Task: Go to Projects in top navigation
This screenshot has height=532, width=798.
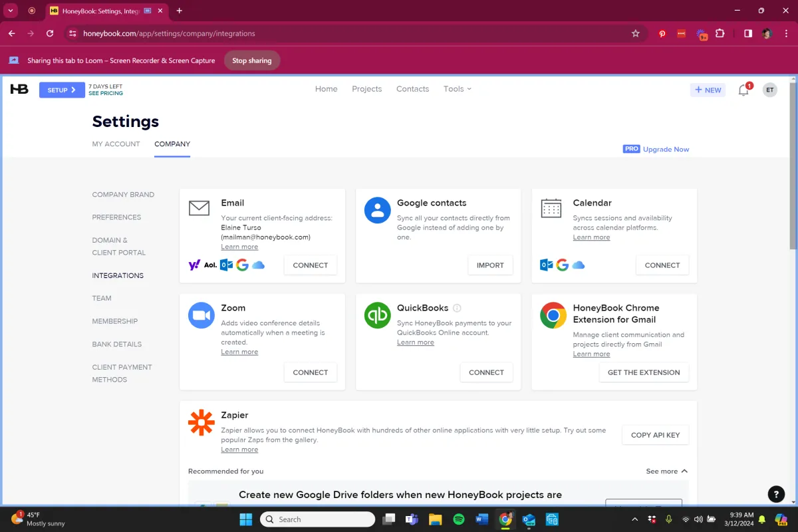Action: (367, 88)
